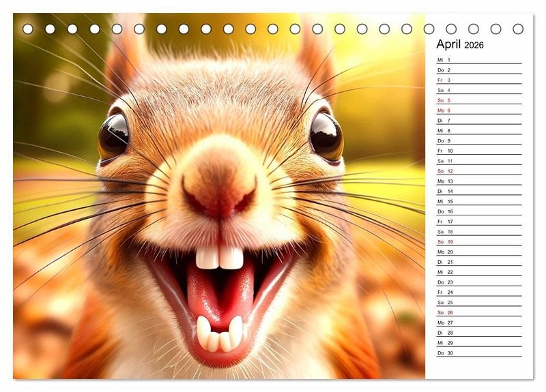This screenshot has width=546, height=392.
Task: Select the 'Fr 10' date row
Action: coord(479,151)
